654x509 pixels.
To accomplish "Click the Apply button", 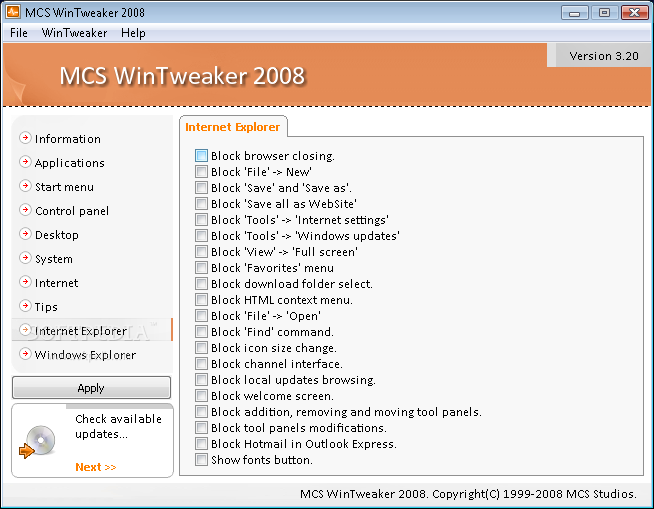I will pos(91,388).
